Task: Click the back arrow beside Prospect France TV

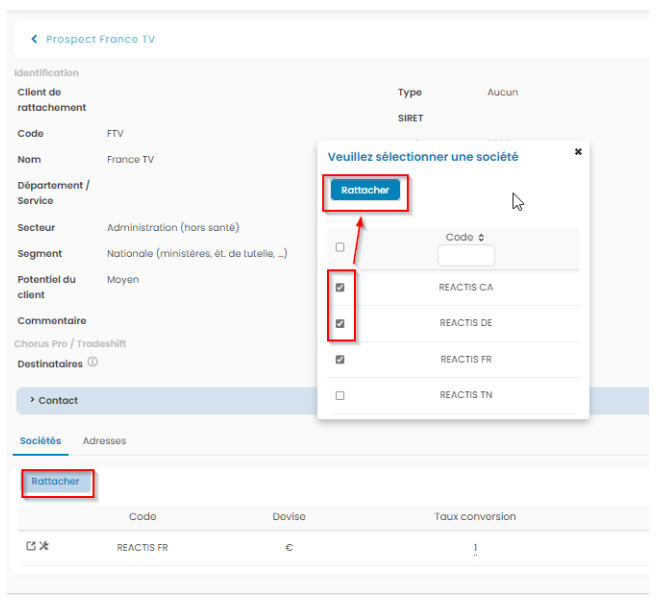Action: tap(34, 39)
